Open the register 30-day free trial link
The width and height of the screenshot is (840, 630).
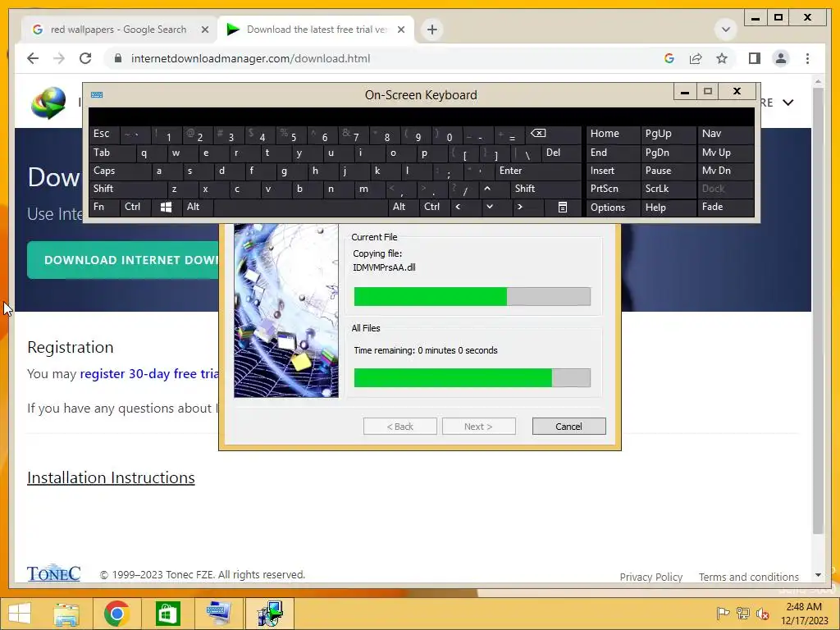pos(149,373)
